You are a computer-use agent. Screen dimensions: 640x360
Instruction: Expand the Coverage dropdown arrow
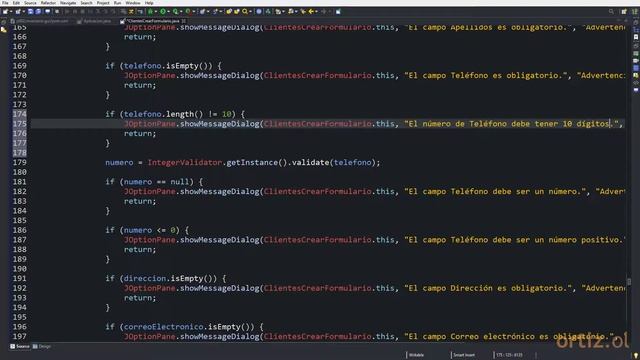(x=181, y=11)
